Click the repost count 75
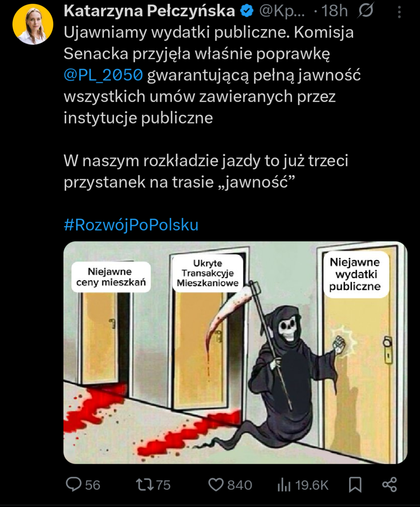The image size is (420, 507). pyautogui.click(x=163, y=485)
